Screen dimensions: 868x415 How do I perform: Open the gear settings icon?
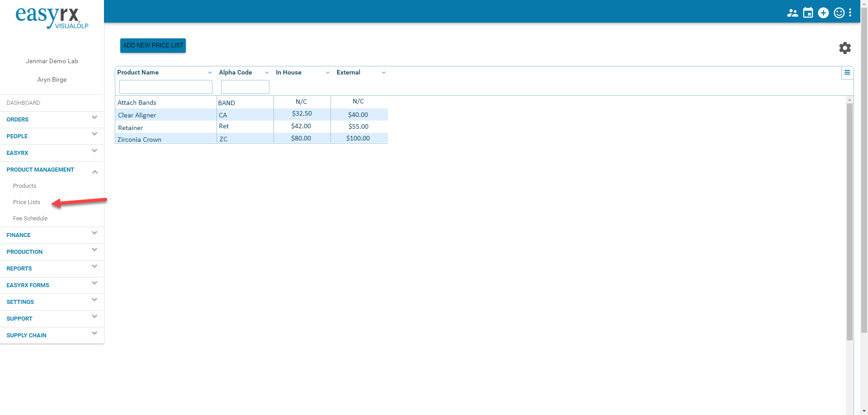pos(845,48)
